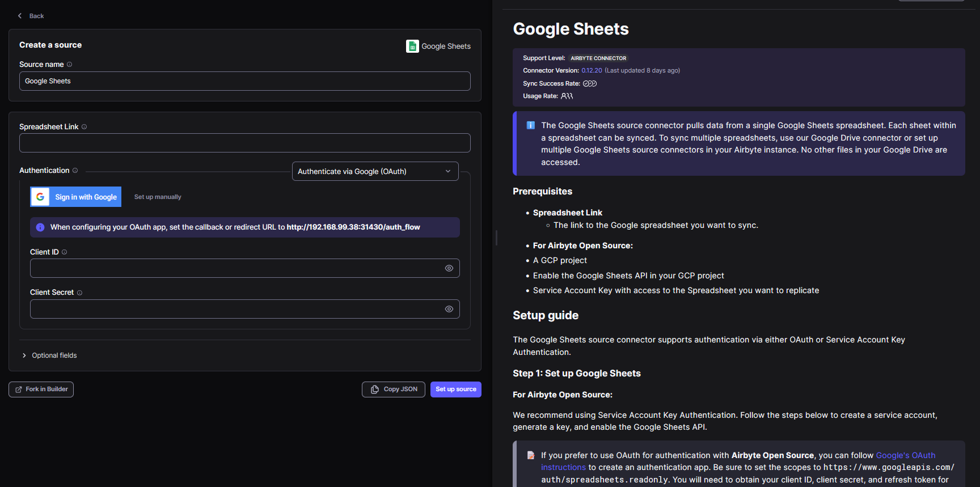Click the Authentication info tooltip icon
This screenshot has width=980, height=487.
coord(75,171)
